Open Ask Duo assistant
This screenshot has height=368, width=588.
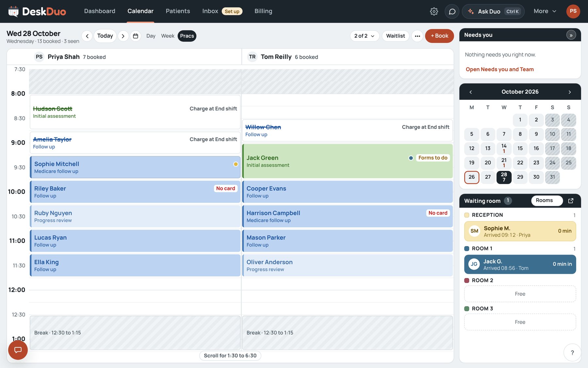pyautogui.click(x=493, y=11)
